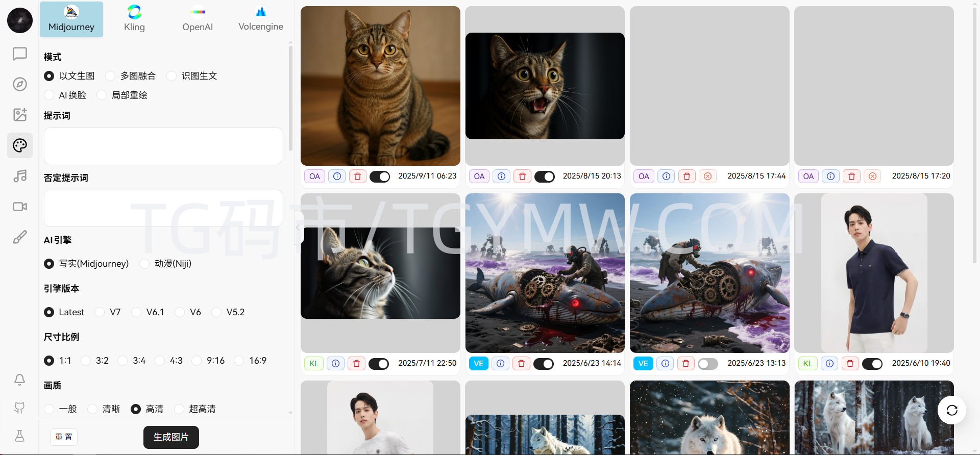Click the OA tag on the 2025/9/11 06:23 image
The image size is (980, 455).
pos(315,176)
